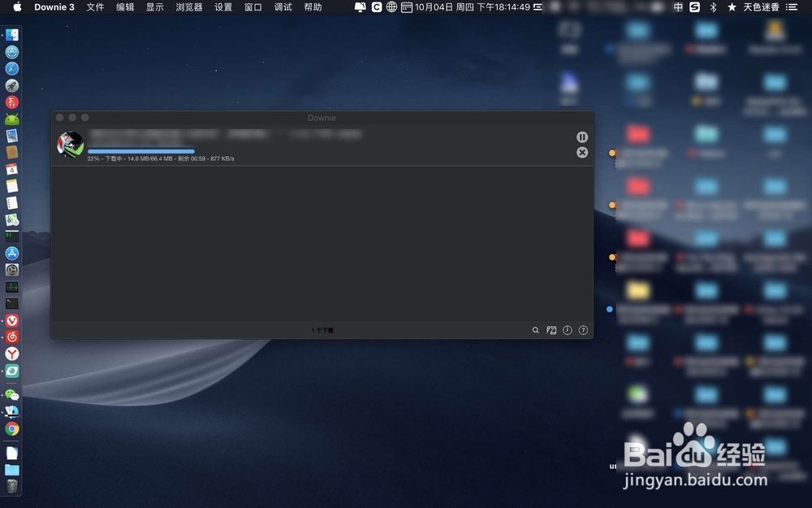Open the 调试 menu

[x=283, y=7]
